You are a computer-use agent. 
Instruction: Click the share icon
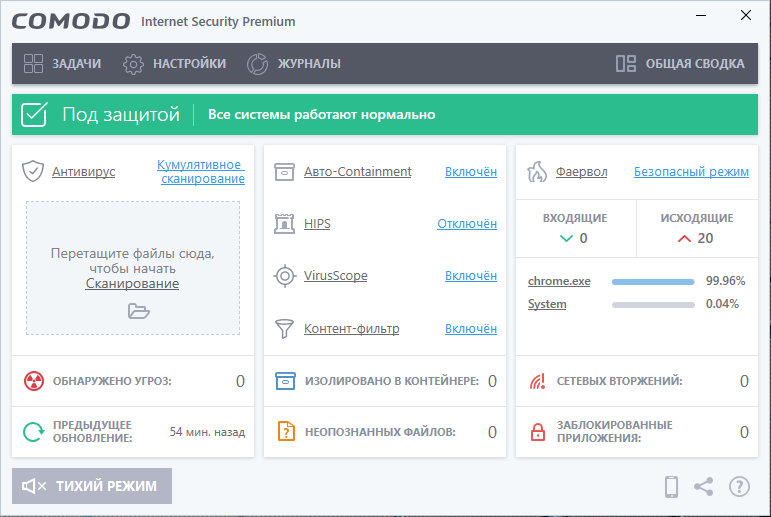click(x=704, y=487)
